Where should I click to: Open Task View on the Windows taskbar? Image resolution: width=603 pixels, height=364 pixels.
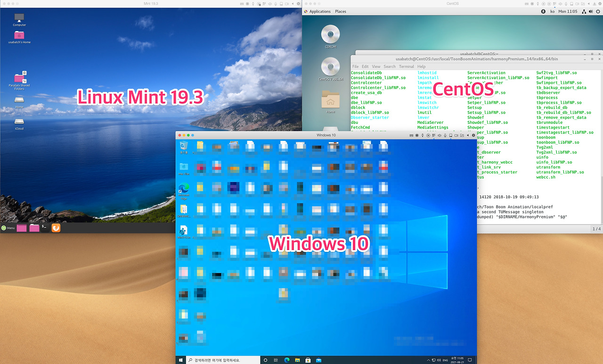coord(276,360)
